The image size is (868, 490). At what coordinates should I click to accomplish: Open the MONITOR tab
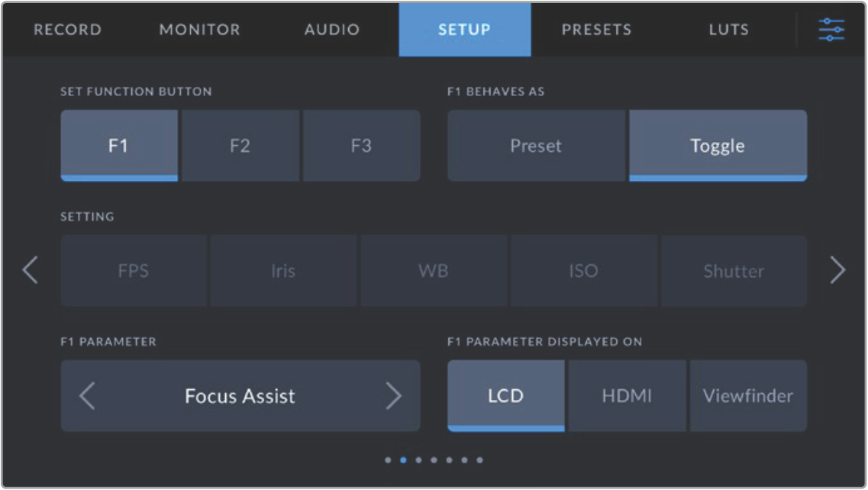point(199,30)
